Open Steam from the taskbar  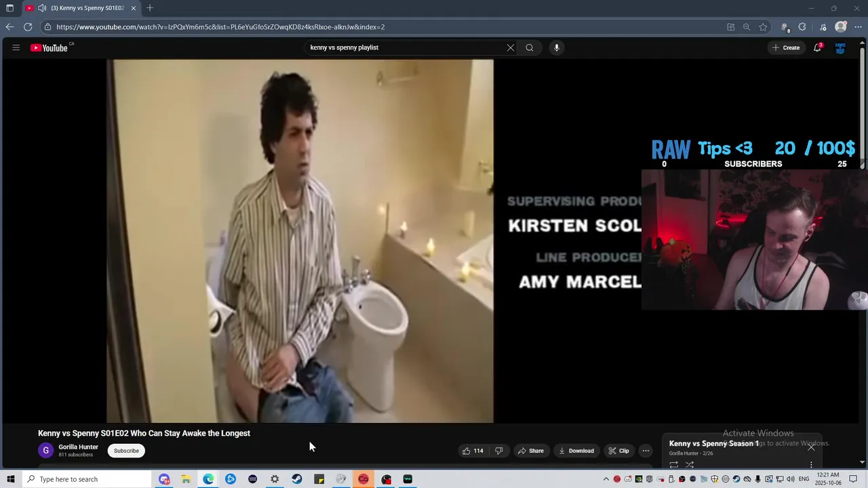point(297,479)
